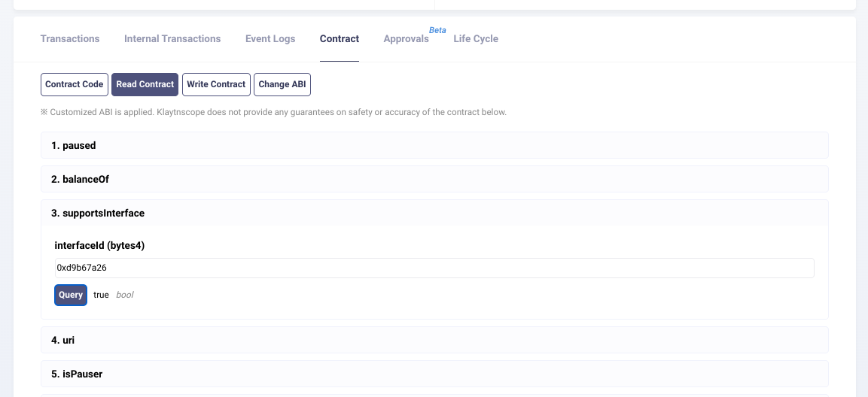Focus the interfaceId bytes4 input field
This screenshot has width=868, height=397.
coord(434,268)
